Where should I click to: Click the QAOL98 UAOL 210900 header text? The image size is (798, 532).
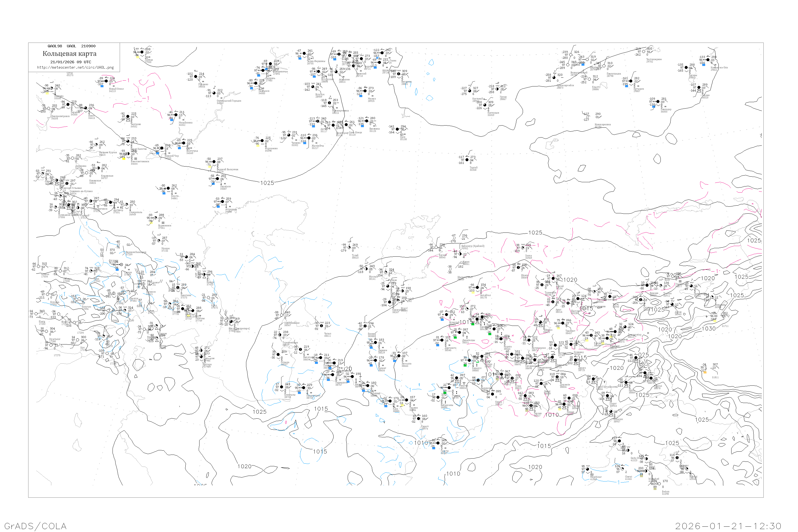click(x=72, y=46)
